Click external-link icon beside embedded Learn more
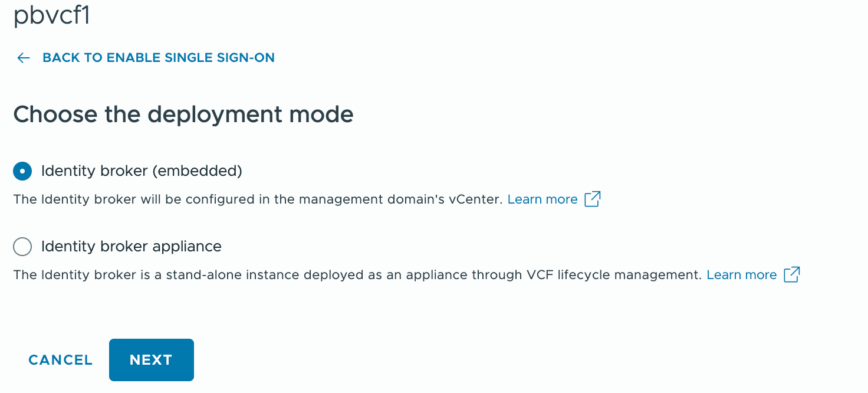Viewport: 868px width, 393px height. (x=592, y=199)
